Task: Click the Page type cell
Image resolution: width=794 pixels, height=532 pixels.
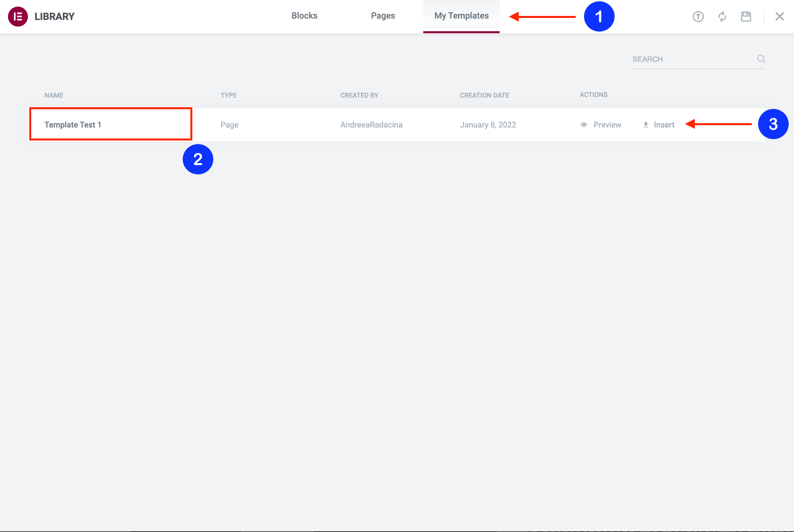Action: click(229, 125)
